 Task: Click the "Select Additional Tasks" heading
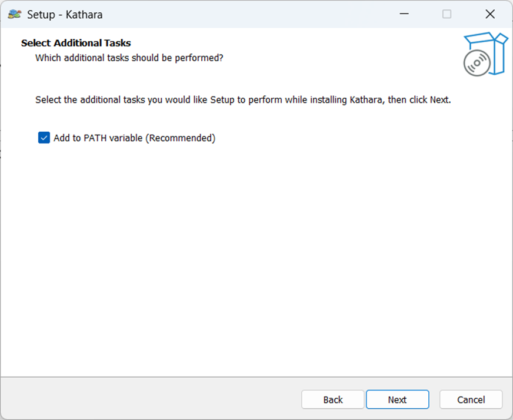[76, 43]
